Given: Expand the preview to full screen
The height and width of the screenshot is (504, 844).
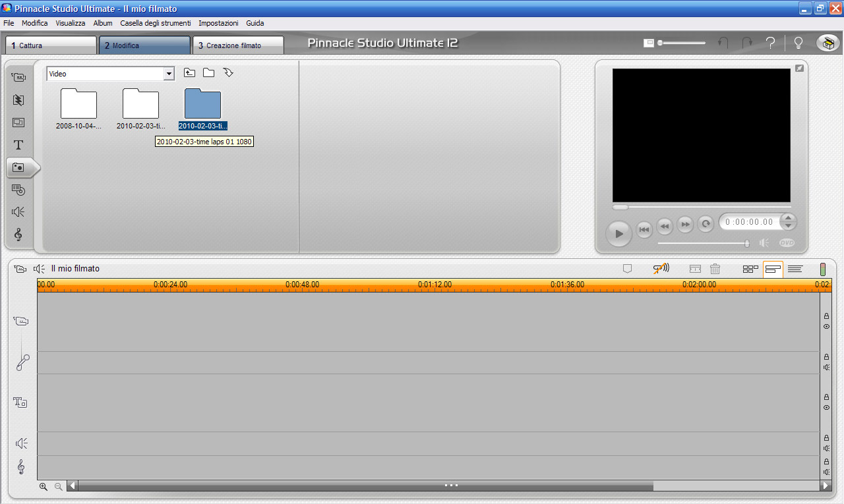Looking at the screenshot, I should pos(799,68).
